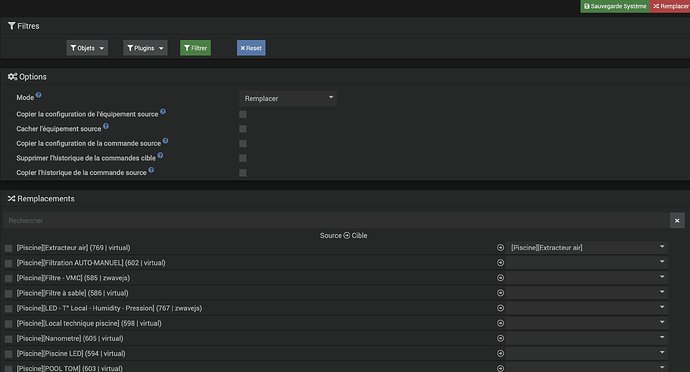
Task: Select the Filtre - VMC row checkbox
Action: pos(8,278)
